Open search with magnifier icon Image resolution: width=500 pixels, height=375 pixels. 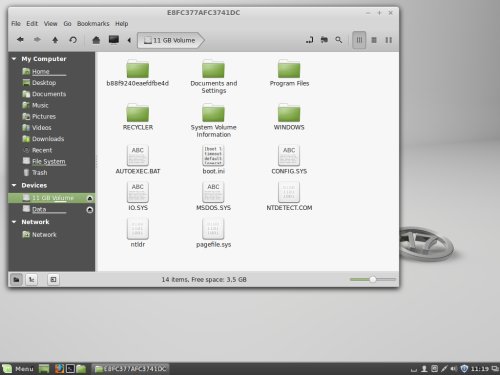(339, 40)
